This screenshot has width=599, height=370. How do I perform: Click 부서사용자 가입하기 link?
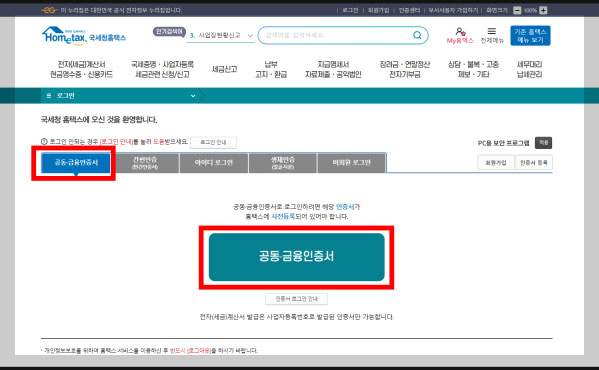pos(453,10)
